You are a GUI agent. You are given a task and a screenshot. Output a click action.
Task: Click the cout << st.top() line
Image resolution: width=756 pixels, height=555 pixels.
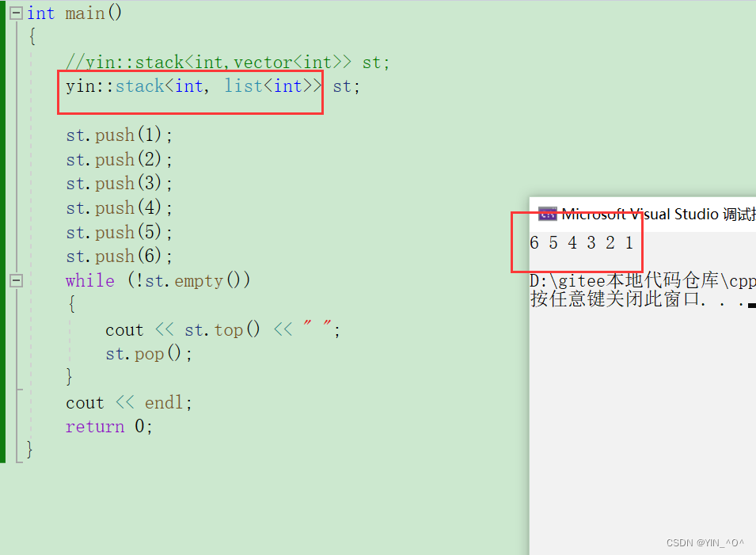[222, 330]
